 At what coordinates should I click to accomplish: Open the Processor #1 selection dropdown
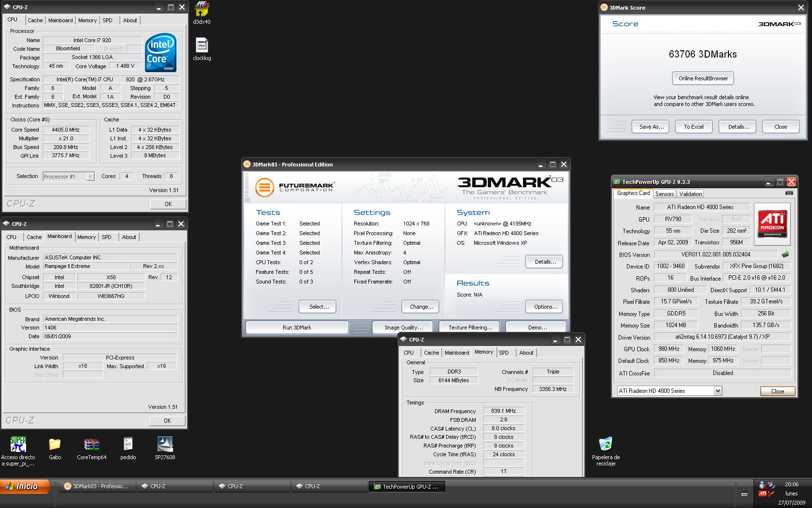69,177
